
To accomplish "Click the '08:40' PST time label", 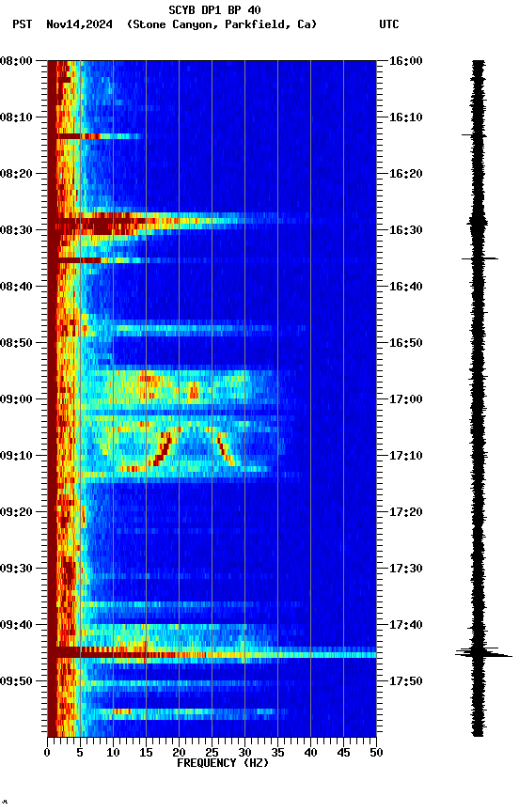I will [16, 287].
